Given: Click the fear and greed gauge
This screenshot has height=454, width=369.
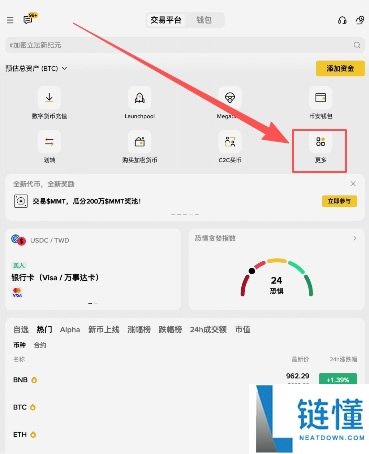Looking at the screenshot, I should tap(277, 278).
